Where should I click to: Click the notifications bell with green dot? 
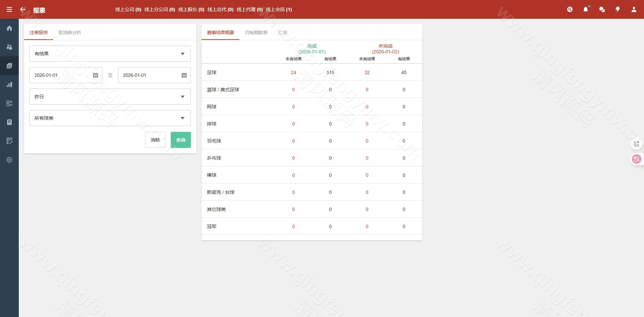click(x=586, y=9)
